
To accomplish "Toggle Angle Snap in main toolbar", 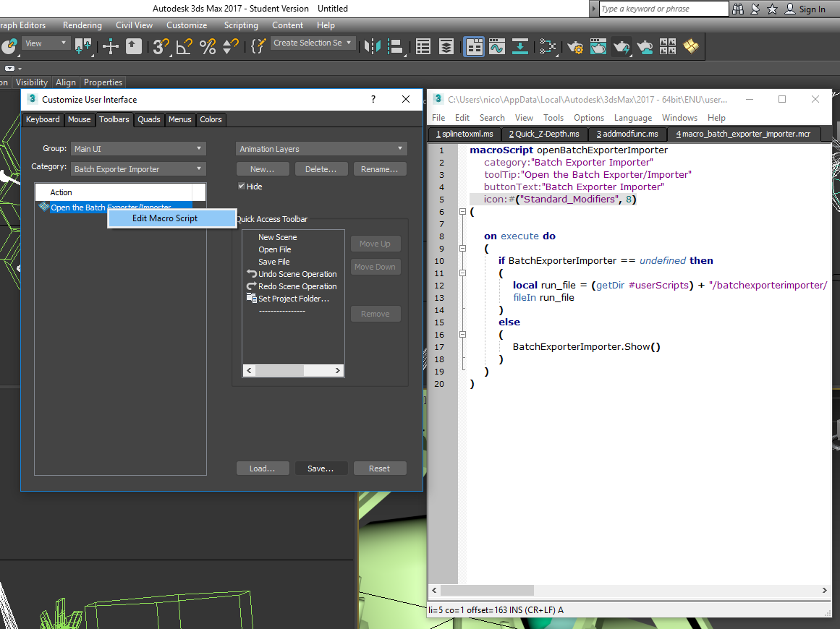I will pyautogui.click(x=184, y=46).
